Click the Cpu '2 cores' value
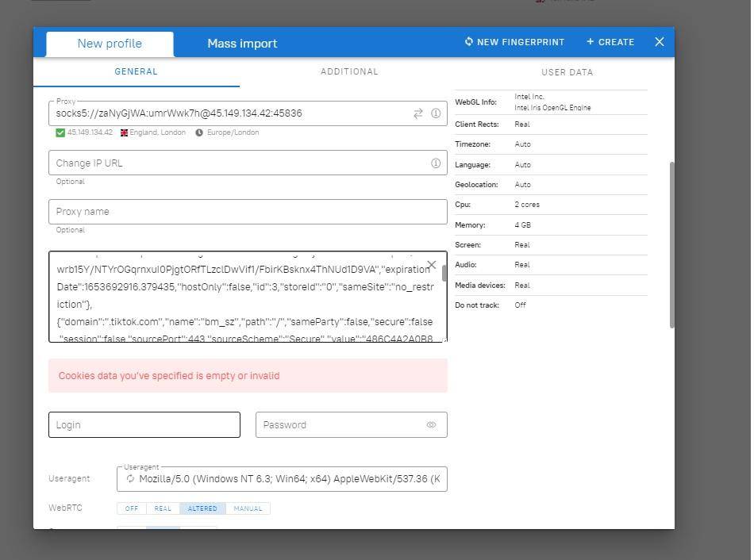This screenshot has height=560, width=754. (x=527, y=205)
